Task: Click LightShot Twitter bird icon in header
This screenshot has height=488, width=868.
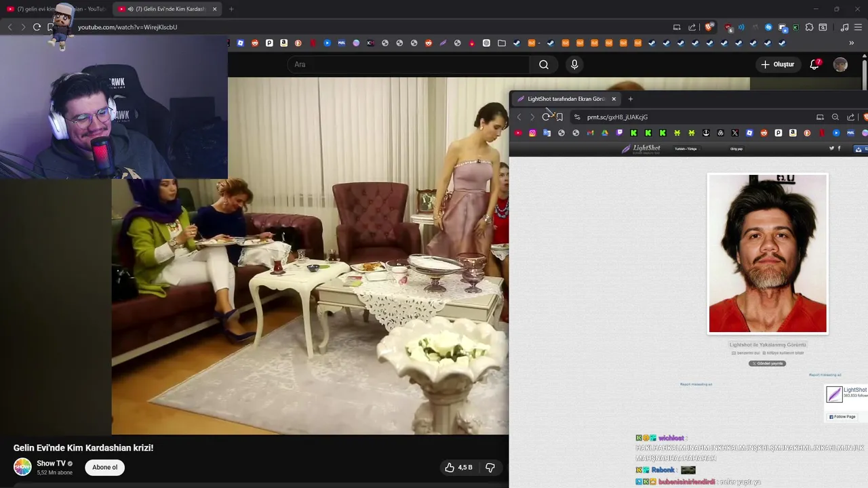Action: tap(832, 148)
